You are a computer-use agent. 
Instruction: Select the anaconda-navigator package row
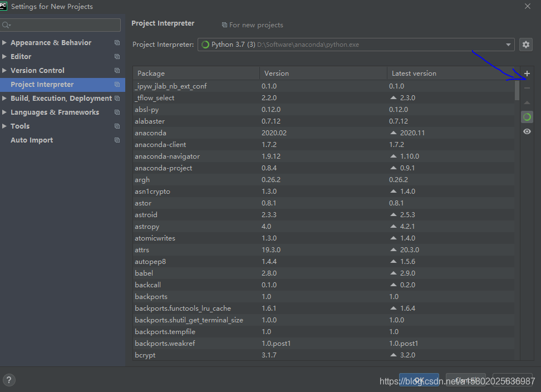click(x=323, y=156)
